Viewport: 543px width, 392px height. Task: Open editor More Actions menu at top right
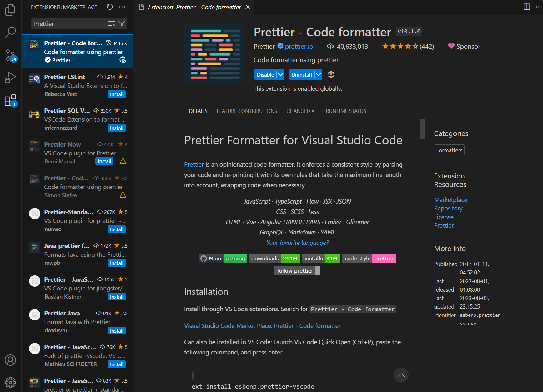(x=539, y=7)
